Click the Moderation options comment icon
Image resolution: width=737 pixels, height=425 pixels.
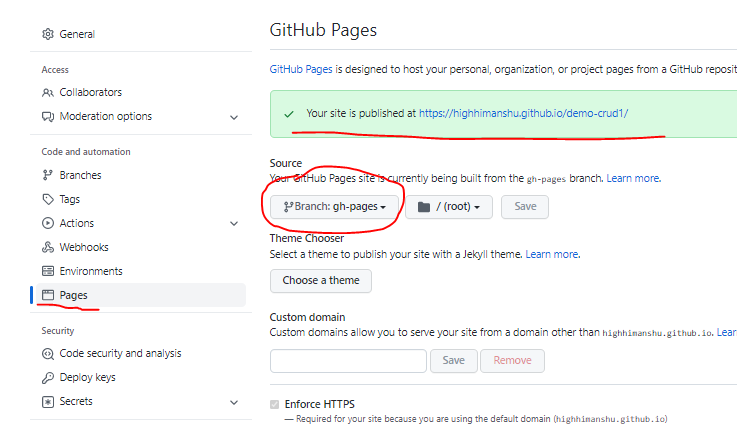click(47, 117)
